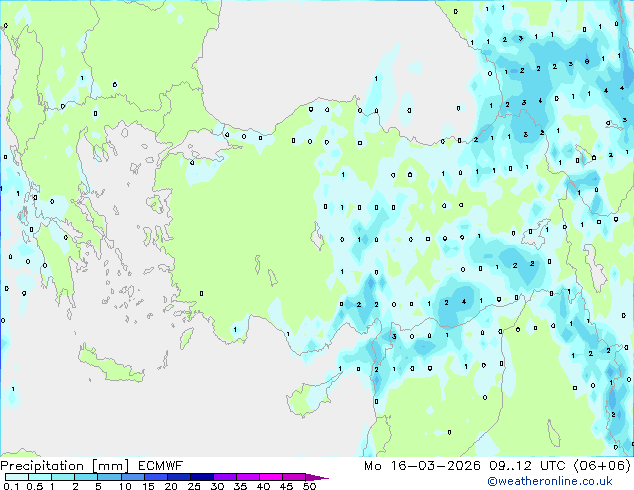
Task: Click the '15' legend scale label
Action: 148,486
